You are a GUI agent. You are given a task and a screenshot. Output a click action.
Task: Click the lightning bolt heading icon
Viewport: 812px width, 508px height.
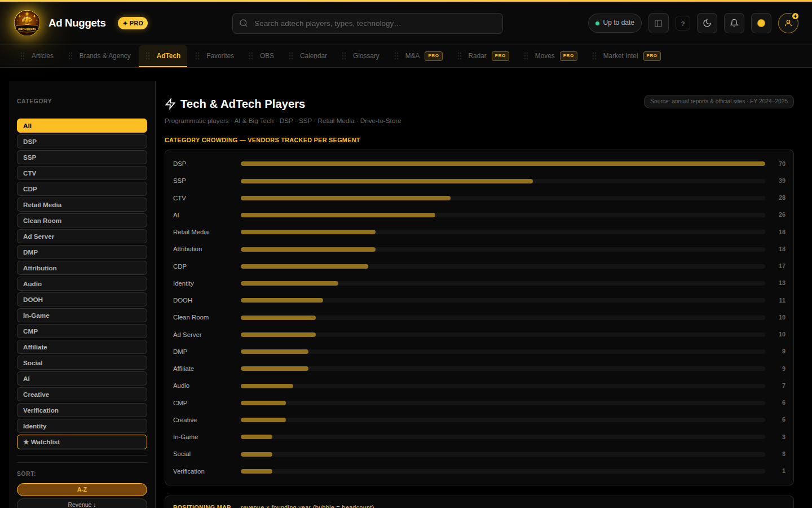click(170, 104)
